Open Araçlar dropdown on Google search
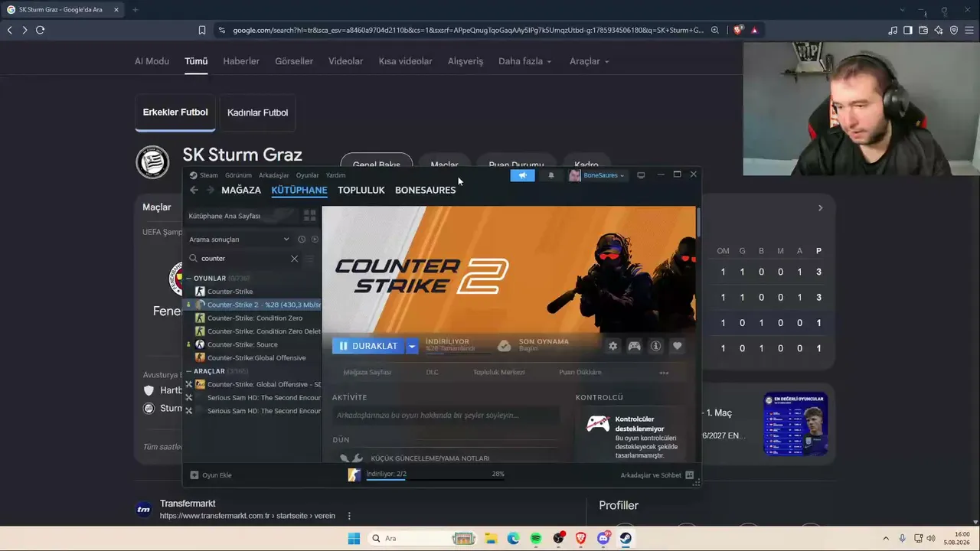The image size is (980, 551). [589, 61]
